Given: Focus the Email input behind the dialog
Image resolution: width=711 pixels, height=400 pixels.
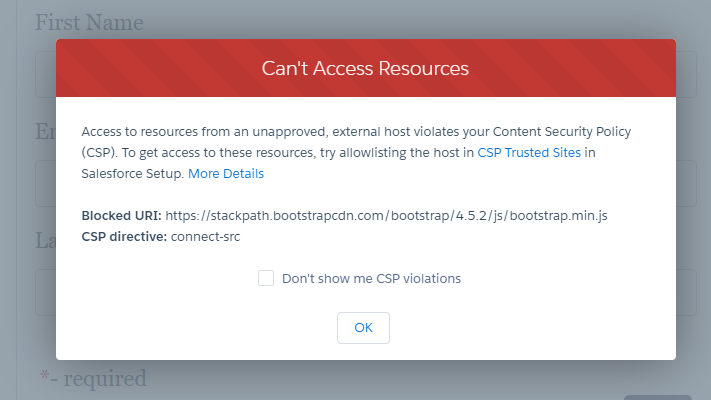Looking at the screenshot, I should pos(45,183).
